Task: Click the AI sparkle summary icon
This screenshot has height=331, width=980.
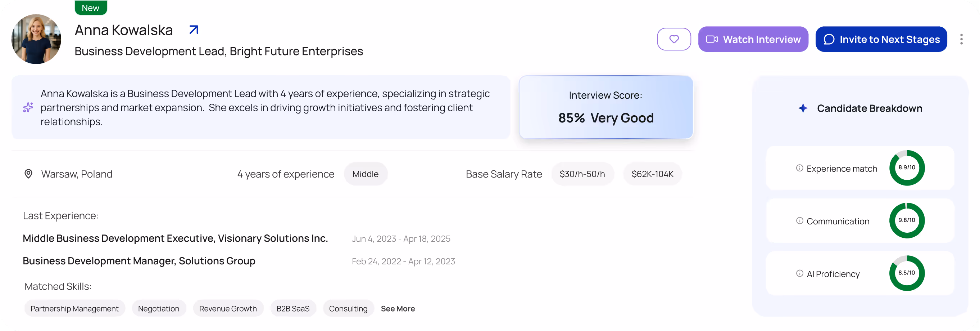Action: tap(28, 107)
